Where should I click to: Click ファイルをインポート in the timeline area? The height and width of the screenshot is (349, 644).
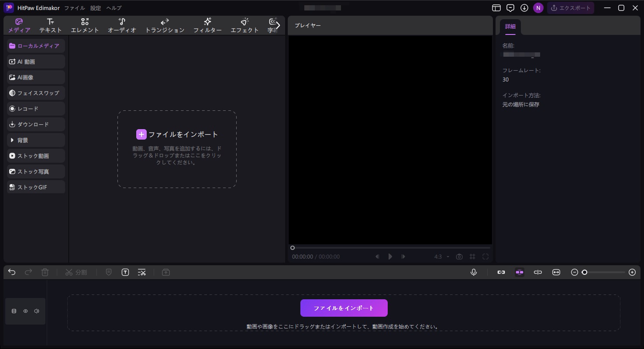pyautogui.click(x=344, y=308)
